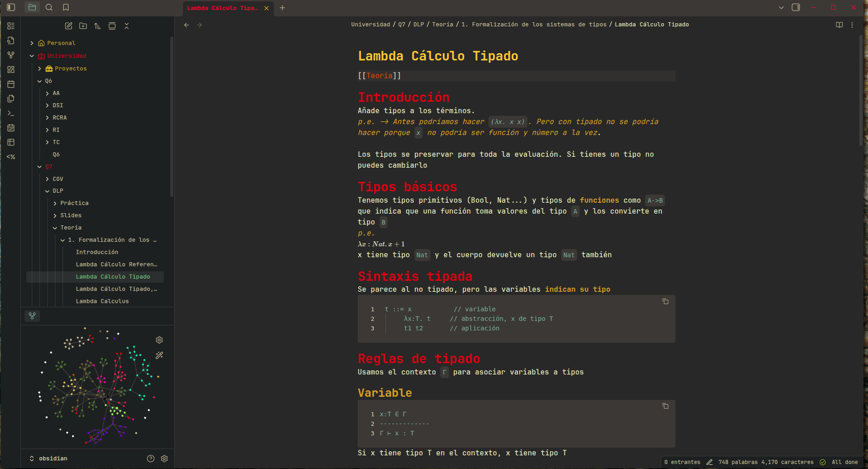Open bookmarks panel icon
Image resolution: width=868 pixels, height=469 pixels.
click(x=66, y=7)
